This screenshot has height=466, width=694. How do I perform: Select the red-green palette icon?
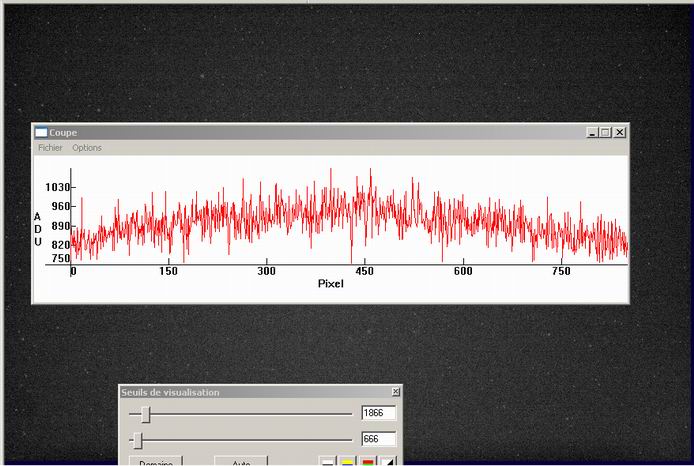(368, 462)
